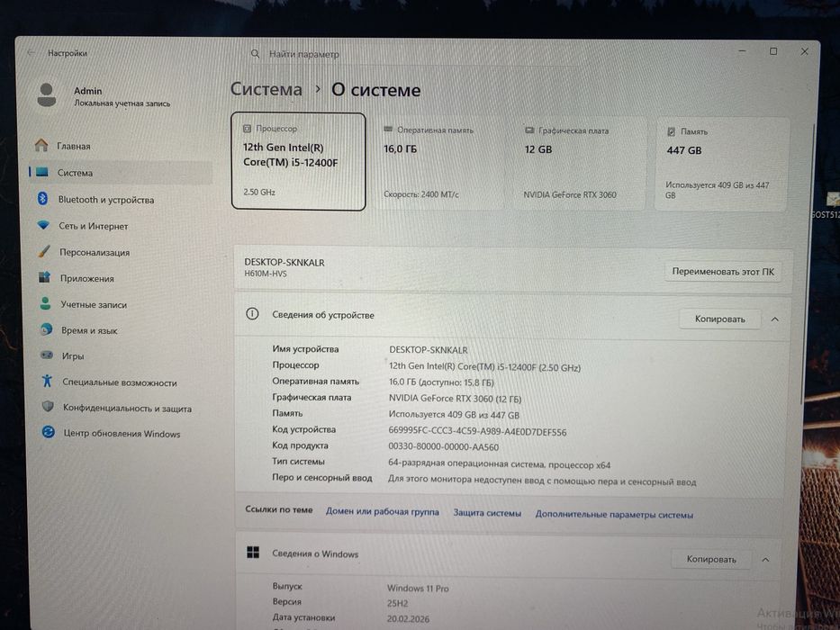This screenshot has height=630, width=840.
Task: Maximize the Настройки window
Action: [x=773, y=51]
